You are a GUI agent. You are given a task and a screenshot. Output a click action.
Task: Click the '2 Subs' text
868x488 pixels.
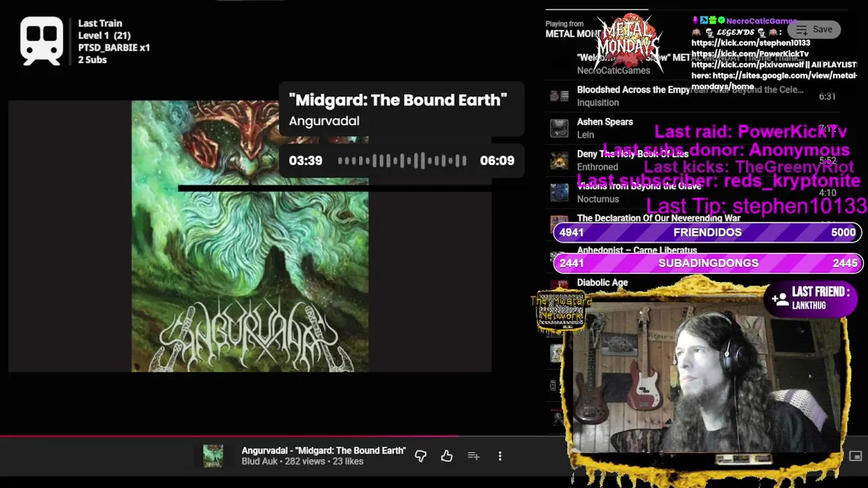(x=92, y=60)
